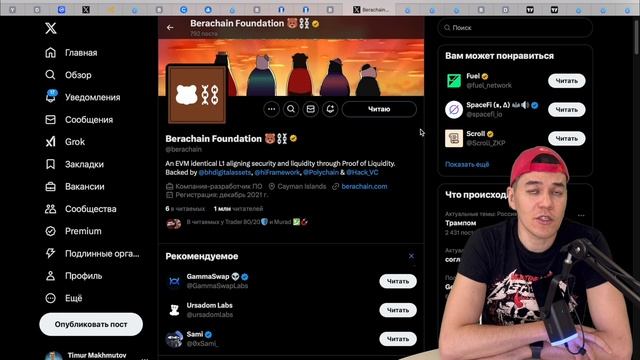Search Berachain's posts with magnifier icon
The image size is (640, 360).
[291, 109]
